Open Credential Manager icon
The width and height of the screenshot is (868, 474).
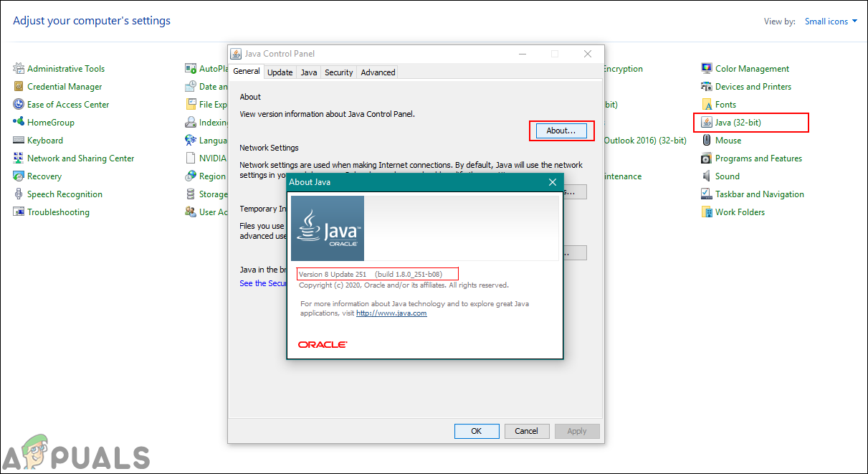(x=19, y=87)
